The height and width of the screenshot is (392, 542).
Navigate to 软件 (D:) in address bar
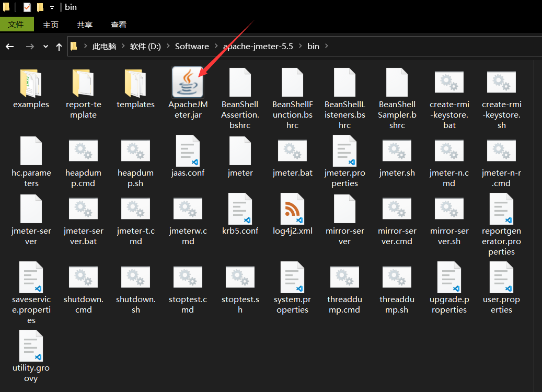point(145,47)
